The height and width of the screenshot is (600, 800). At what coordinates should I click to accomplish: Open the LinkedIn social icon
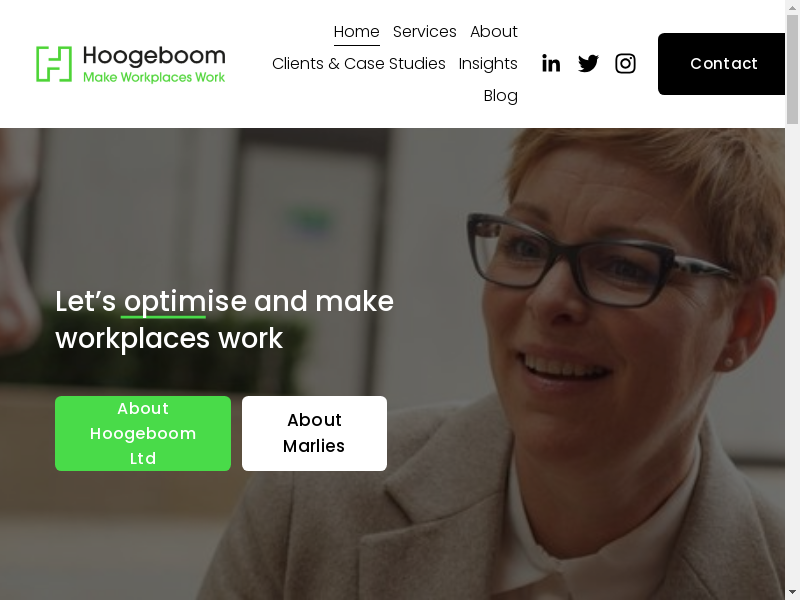[x=551, y=64]
